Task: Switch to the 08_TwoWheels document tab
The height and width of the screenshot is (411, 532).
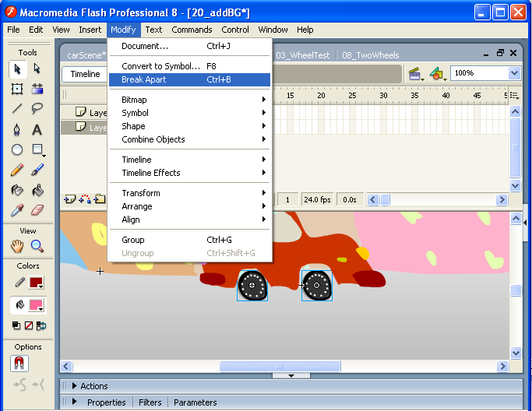Action: click(x=371, y=55)
